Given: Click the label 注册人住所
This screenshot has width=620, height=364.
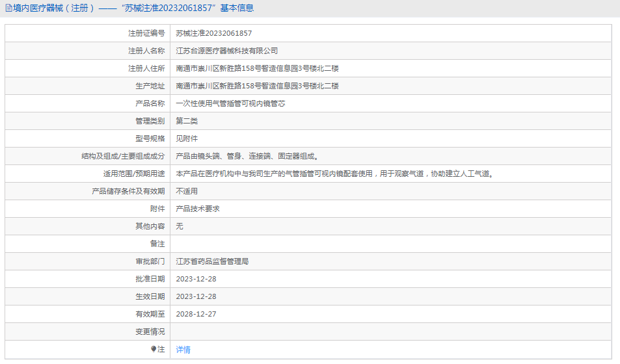Looking at the screenshot, I should coord(146,68).
